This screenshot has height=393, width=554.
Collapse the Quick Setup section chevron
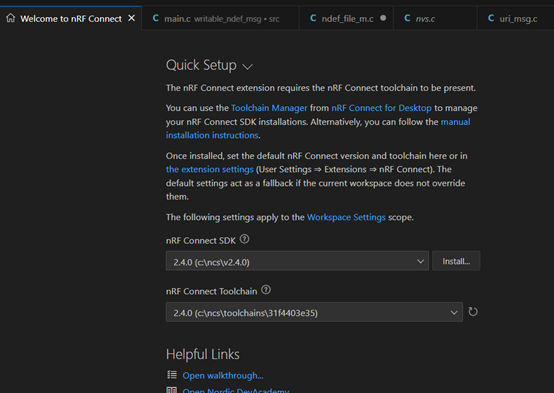(x=248, y=66)
